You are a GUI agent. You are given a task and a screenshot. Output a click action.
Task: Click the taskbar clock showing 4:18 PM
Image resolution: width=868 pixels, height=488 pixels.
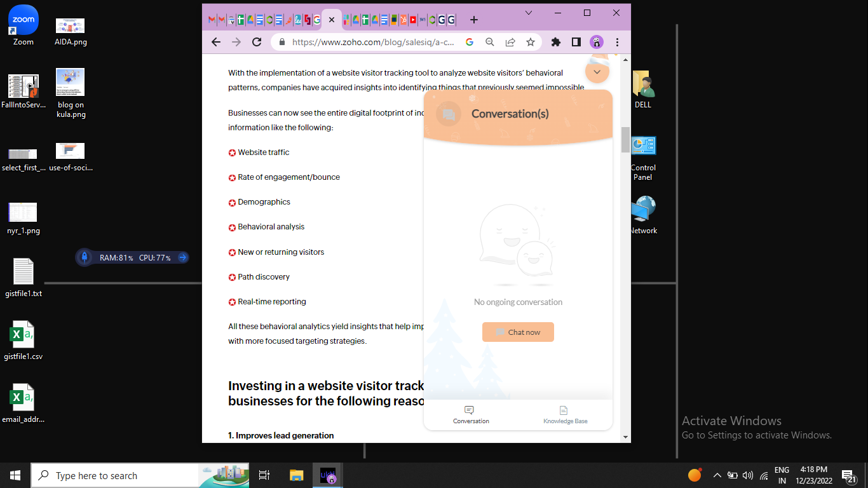coord(813,475)
